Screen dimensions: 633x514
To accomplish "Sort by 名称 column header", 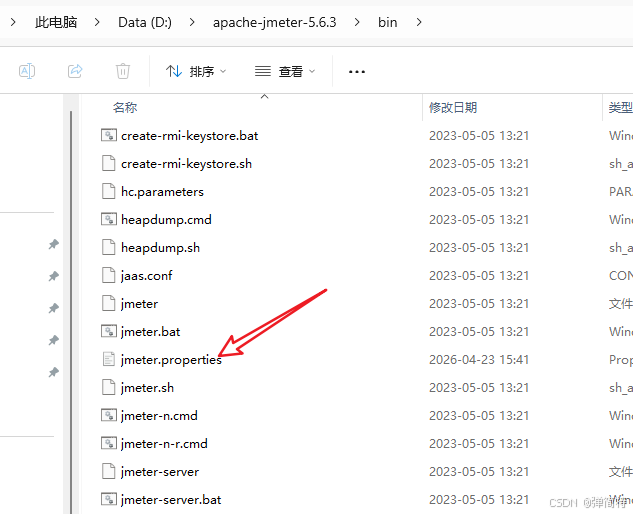I will pyautogui.click(x=125, y=107).
